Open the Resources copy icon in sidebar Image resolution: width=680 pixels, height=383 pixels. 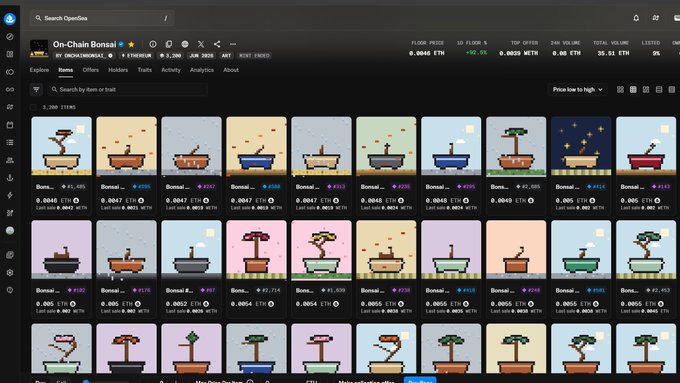click(x=10, y=255)
